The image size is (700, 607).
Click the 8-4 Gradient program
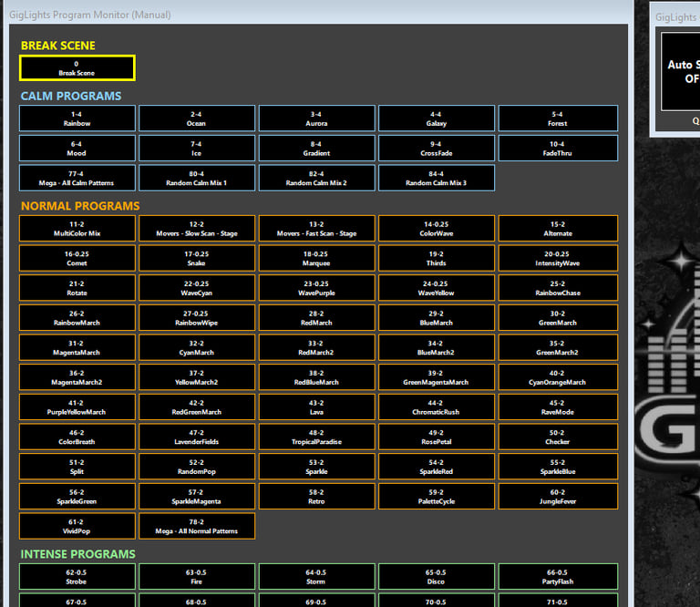coord(316,149)
